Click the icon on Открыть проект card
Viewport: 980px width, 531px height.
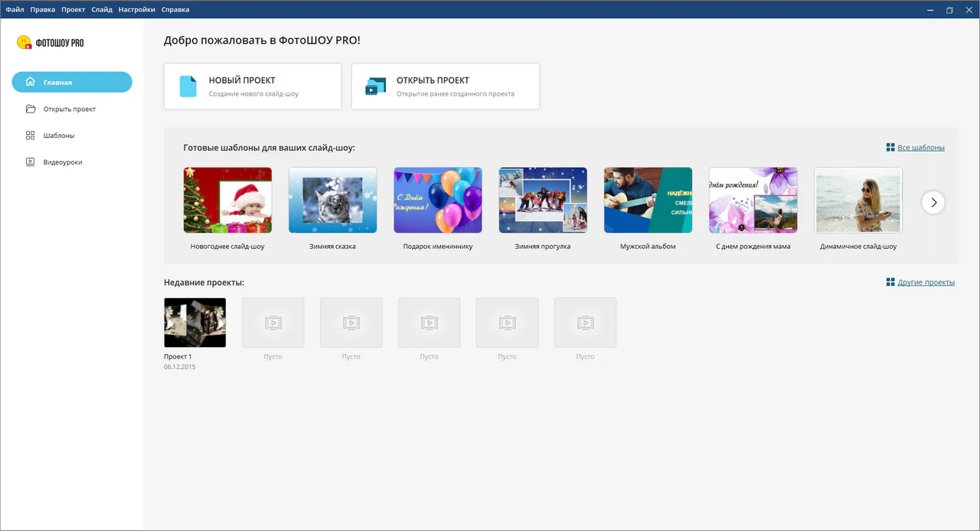tap(375, 87)
